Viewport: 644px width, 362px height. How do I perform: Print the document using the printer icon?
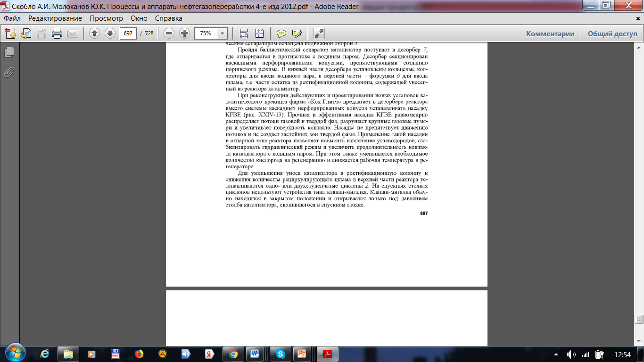pos(57,33)
